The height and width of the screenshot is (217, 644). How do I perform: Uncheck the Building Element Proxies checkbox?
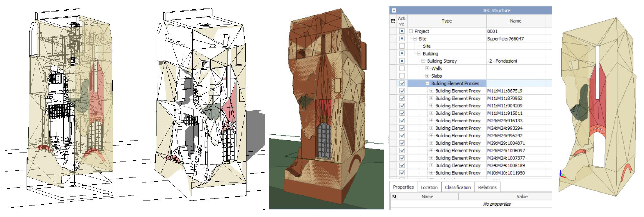click(x=402, y=83)
